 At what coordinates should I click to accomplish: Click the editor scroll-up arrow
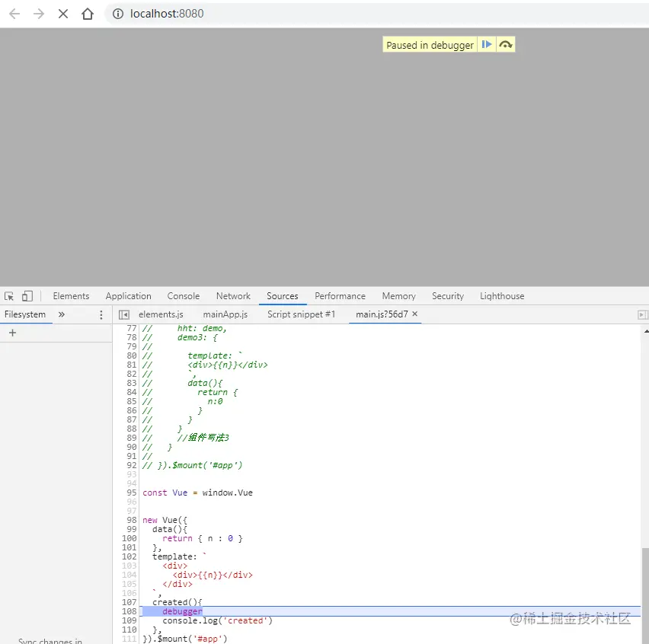[x=646, y=331]
